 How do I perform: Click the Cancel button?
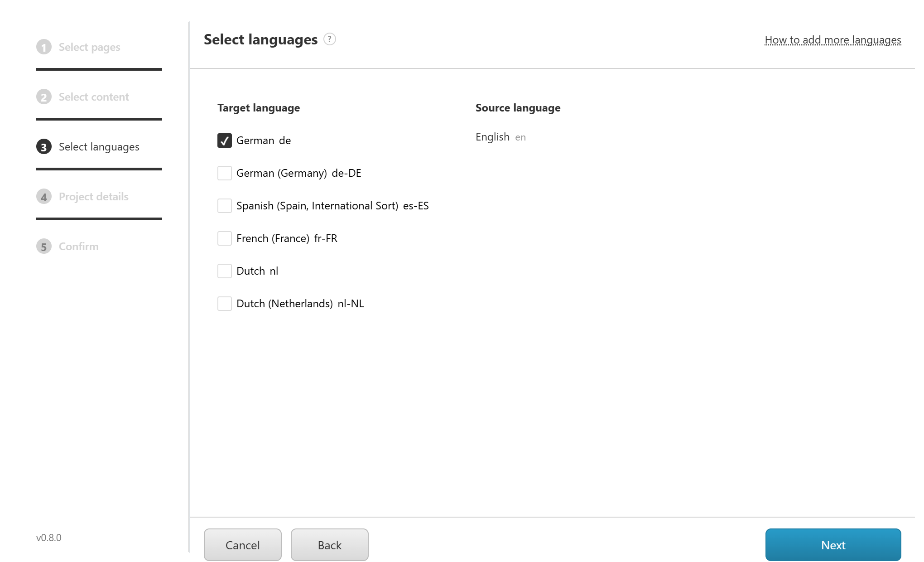coord(243,545)
